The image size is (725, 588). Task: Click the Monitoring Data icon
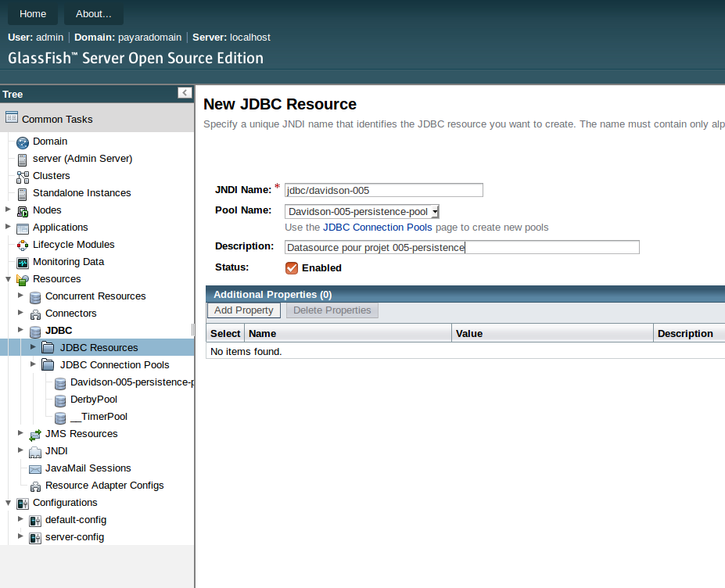pos(22,263)
